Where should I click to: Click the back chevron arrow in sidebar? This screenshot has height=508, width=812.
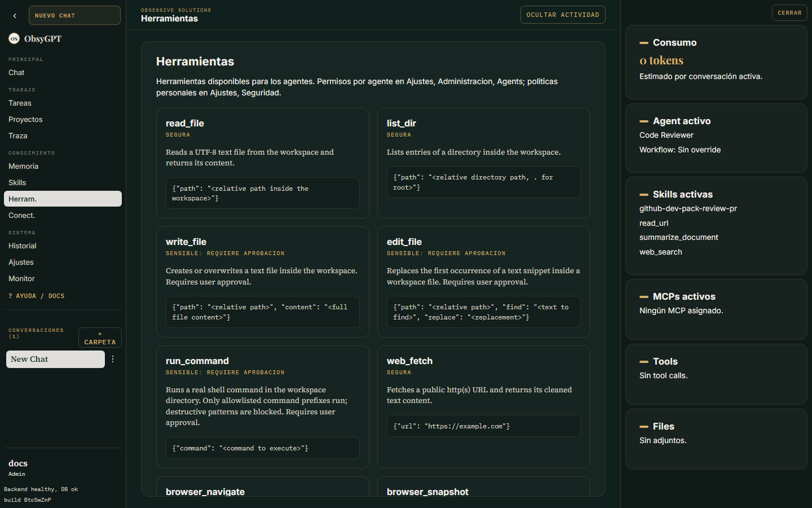[x=15, y=16]
